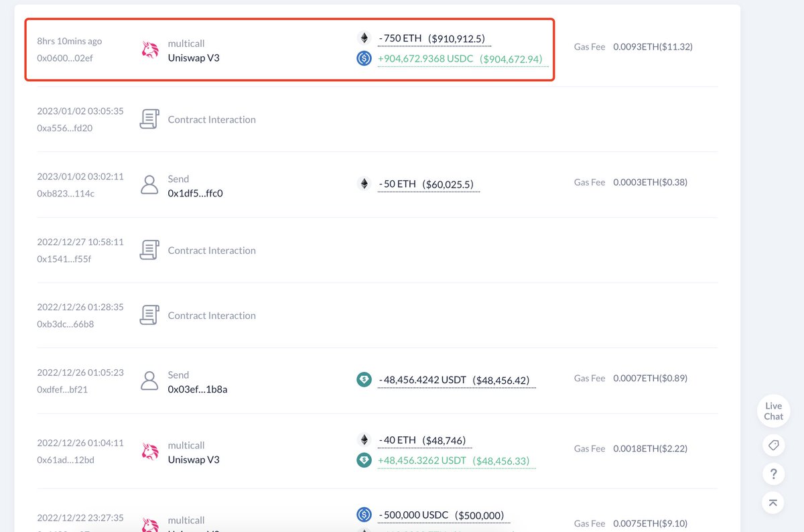
Task: Click the Contract Interaction scroll icon for 0xa556...fd20
Action: pos(149,118)
